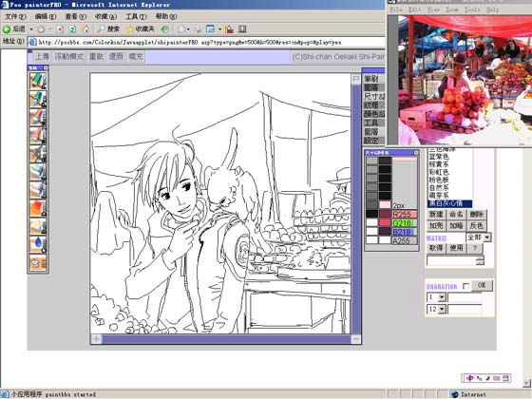532x399 pixels.
Task: Select the orange-red fill tool icon
Action: pos(38,208)
